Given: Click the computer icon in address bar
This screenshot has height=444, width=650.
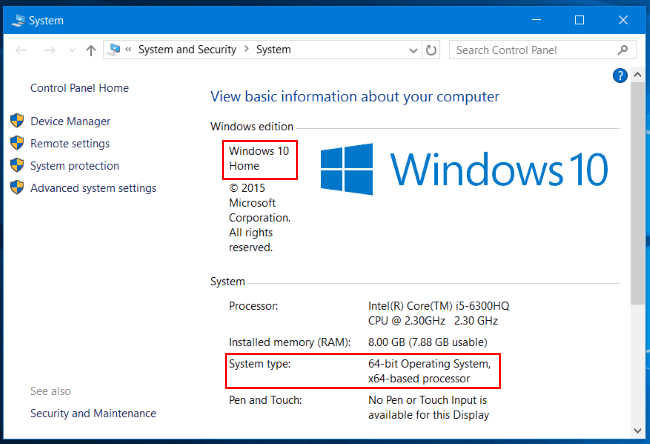Looking at the screenshot, I should coord(113,50).
